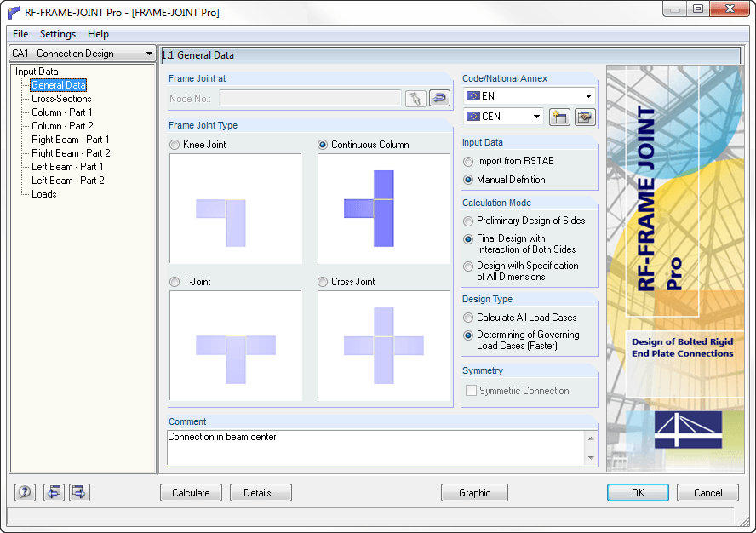Open the File menu

20,34
